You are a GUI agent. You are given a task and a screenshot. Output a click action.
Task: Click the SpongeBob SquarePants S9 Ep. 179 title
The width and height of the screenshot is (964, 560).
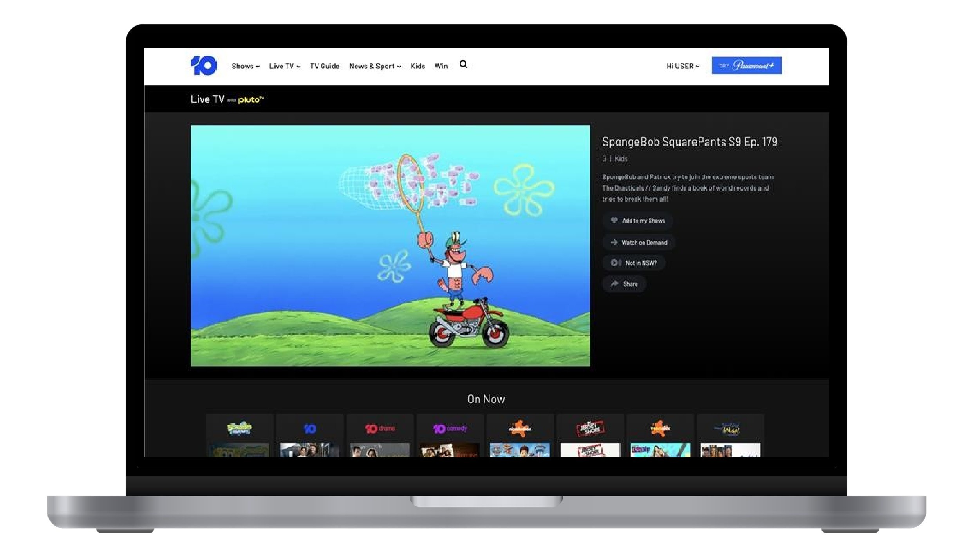(690, 142)
